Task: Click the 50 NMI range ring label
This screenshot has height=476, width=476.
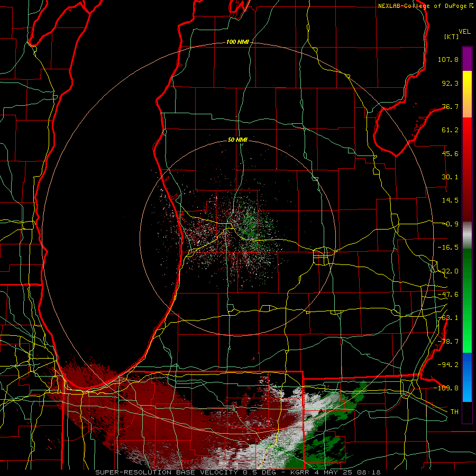Action: pos(237,140)
